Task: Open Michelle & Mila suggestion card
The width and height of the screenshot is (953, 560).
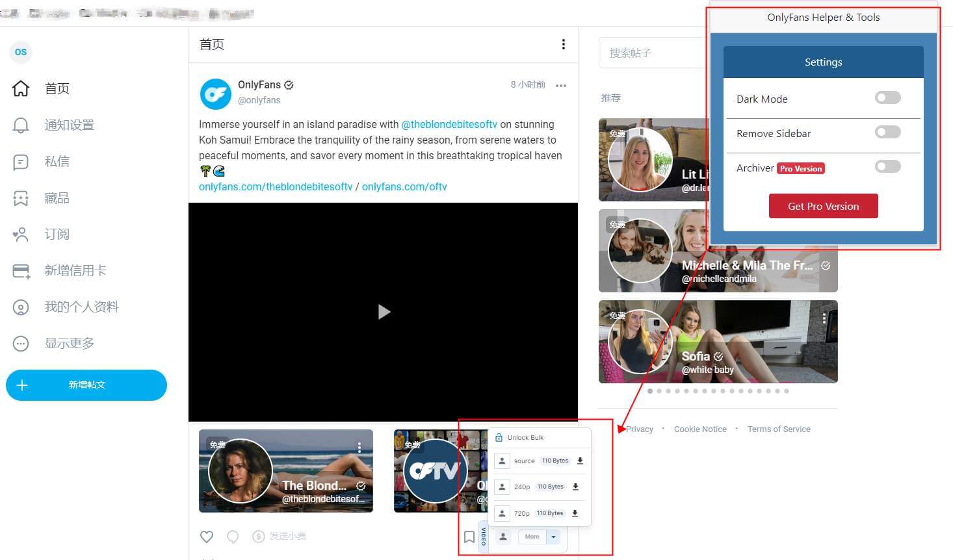Action: tap(718, 251)
